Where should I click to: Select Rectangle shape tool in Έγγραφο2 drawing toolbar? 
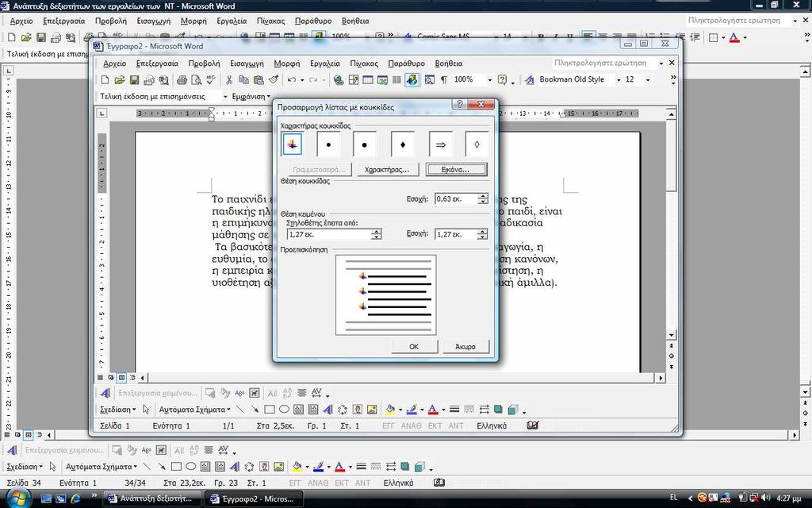(x=270, y=410)
